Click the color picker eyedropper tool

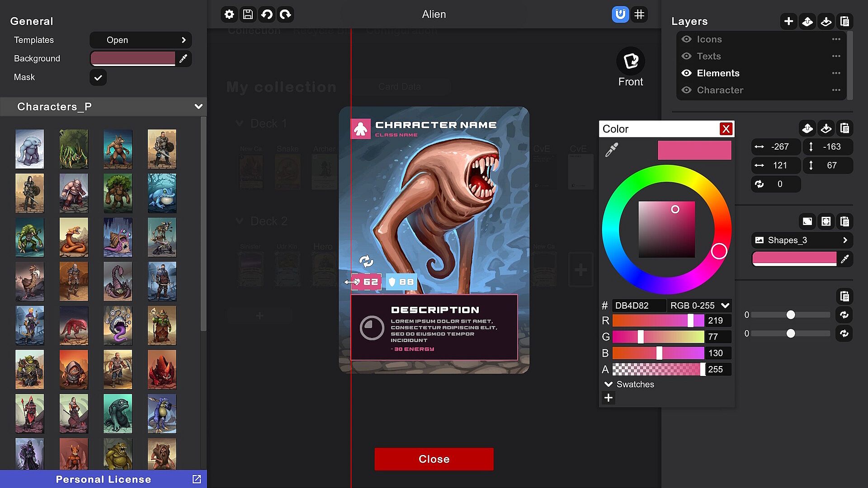click(x=611, y=150)
